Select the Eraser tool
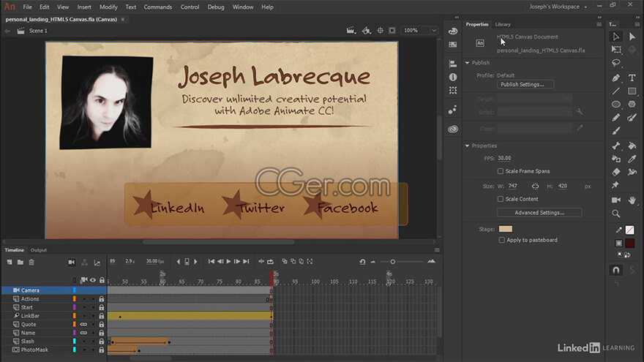The height and width of the screenshot is (362, 644). point(616,172)
